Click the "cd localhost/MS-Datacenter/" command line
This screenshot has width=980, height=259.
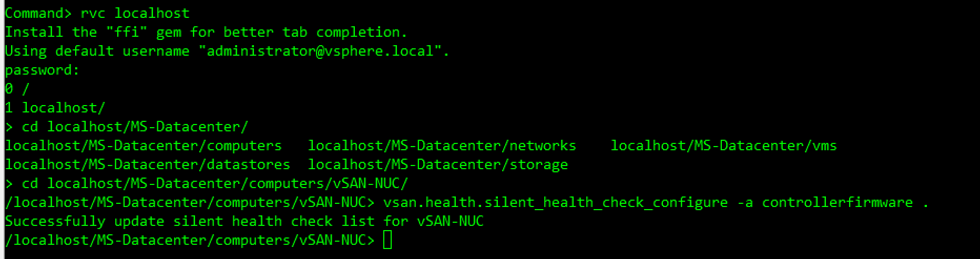tap(135, 127)
